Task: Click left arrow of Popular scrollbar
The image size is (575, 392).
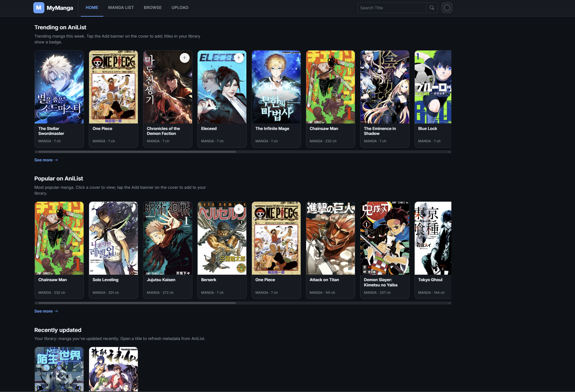Action: click(x=36, y=303)
